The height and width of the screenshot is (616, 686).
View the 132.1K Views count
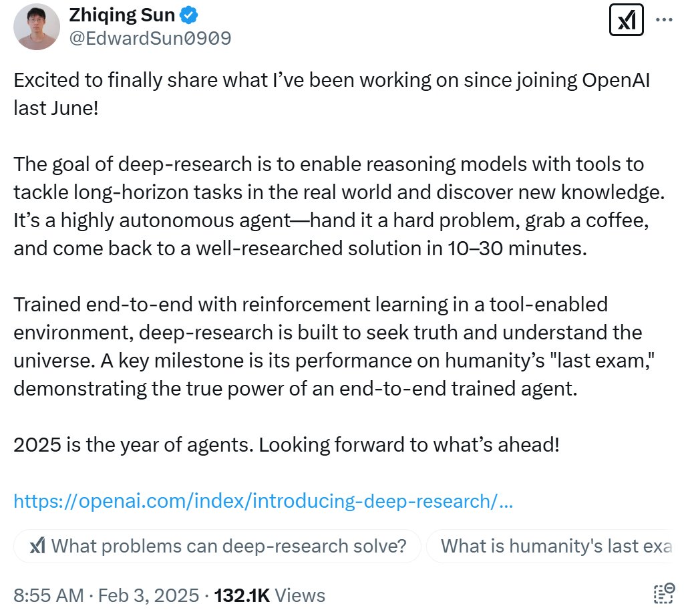point(270,595)
